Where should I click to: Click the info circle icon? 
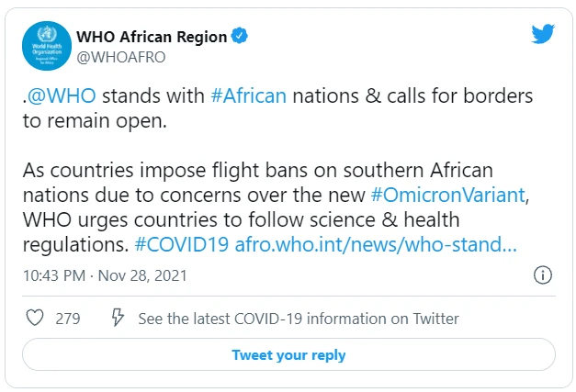point(543,275)
